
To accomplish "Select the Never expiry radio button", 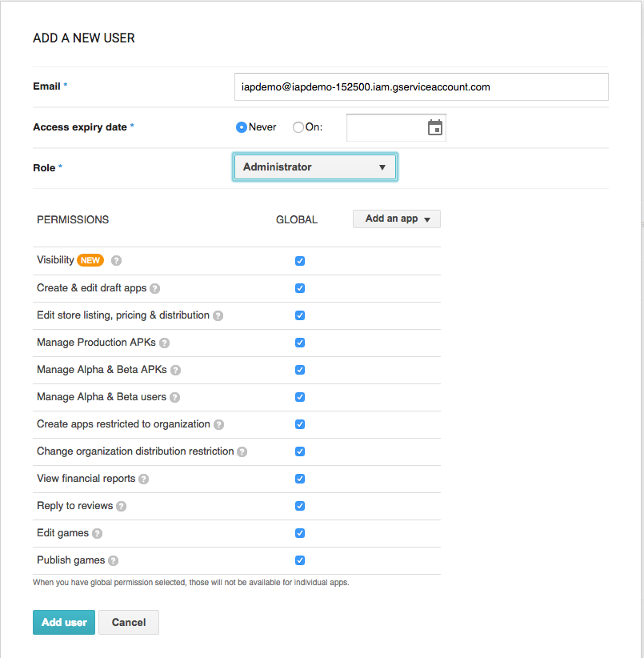I will click(241, 127).
